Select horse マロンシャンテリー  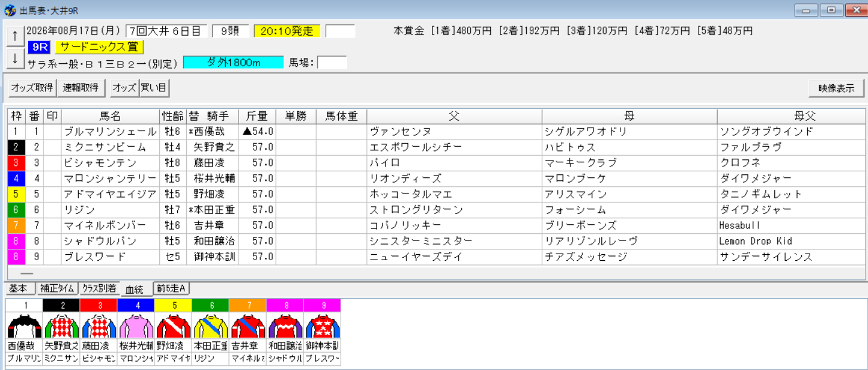[110, 178]
